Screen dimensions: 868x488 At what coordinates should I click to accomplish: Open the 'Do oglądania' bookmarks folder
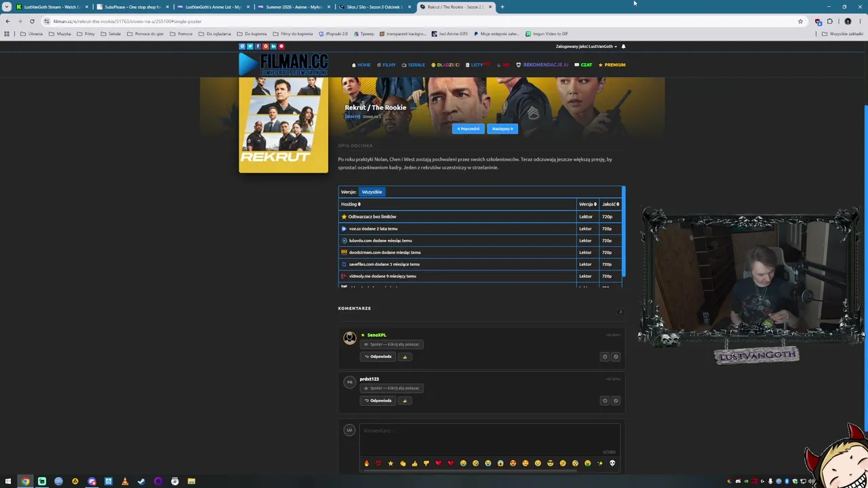pos(214,34)
